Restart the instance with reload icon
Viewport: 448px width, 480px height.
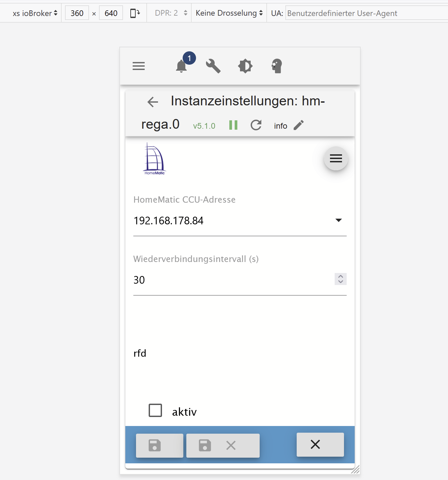click(x=256, y=125)
